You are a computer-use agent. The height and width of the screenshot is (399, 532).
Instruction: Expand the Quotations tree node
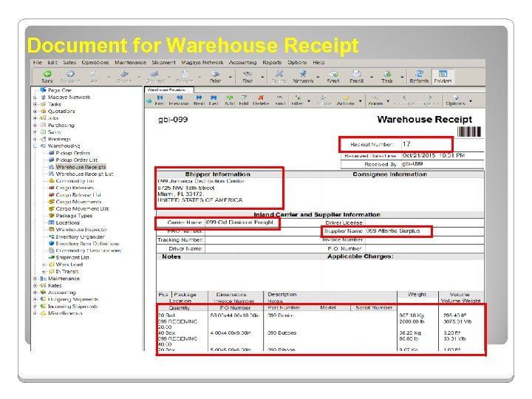[x=35, y=112]
